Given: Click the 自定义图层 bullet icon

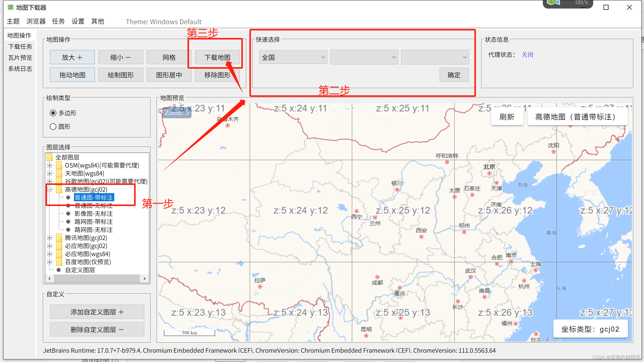Looking at the screenshot, I should [x=59, y=270].
